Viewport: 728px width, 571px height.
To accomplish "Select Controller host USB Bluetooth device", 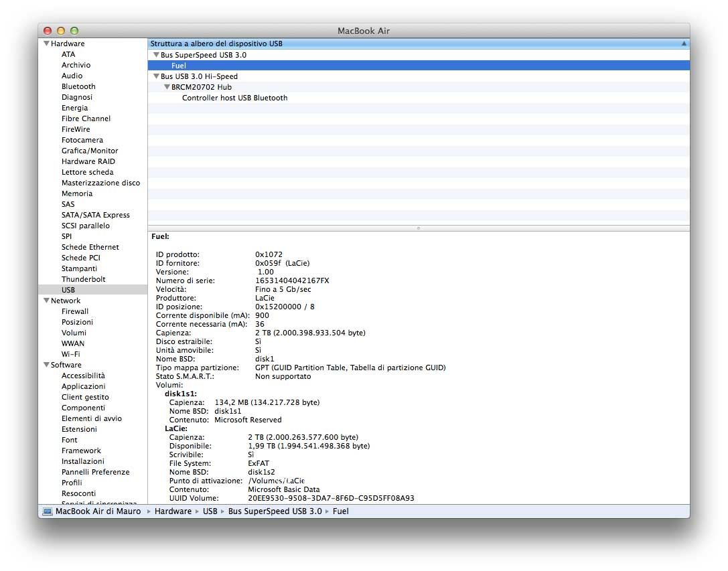I will coord(234,98).
